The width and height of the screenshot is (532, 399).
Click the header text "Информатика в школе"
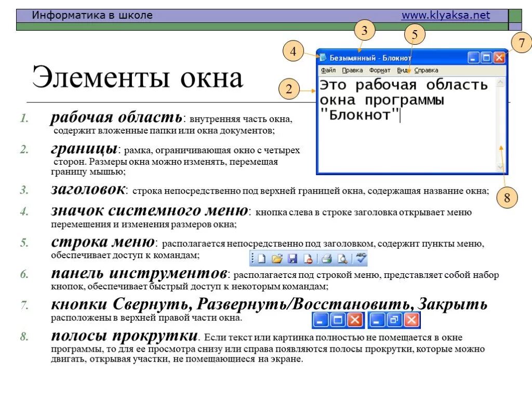92,15
